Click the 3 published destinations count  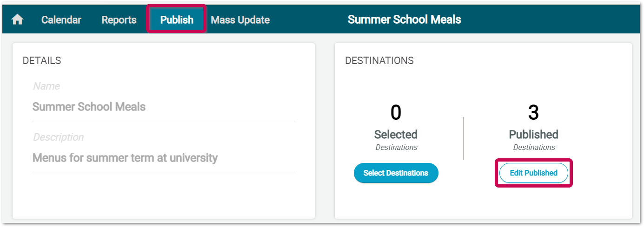pyautogui.click(x=534, y=113)
